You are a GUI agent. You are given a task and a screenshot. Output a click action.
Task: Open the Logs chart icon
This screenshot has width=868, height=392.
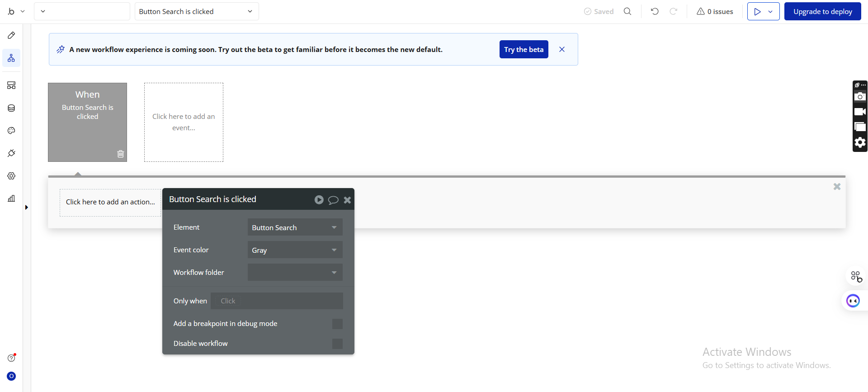tap(11, 198)
